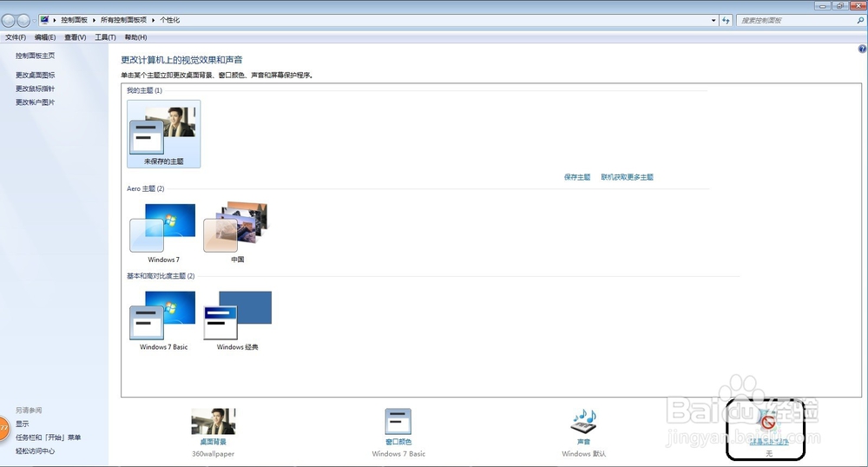Apply the Windows 7 Aero theme
The width and height of the screenshot is (868, 467).
(163, 233)
